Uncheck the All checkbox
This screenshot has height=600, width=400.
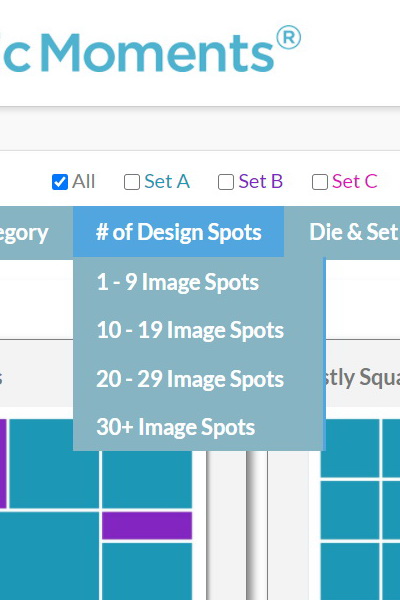[x=60, y=182]
